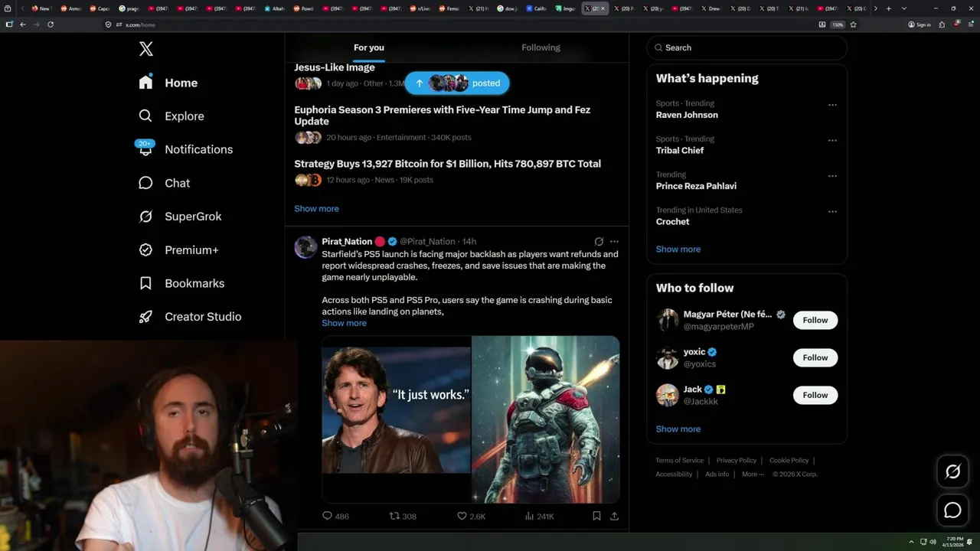Expand the footer More menu

pos(753,474)
